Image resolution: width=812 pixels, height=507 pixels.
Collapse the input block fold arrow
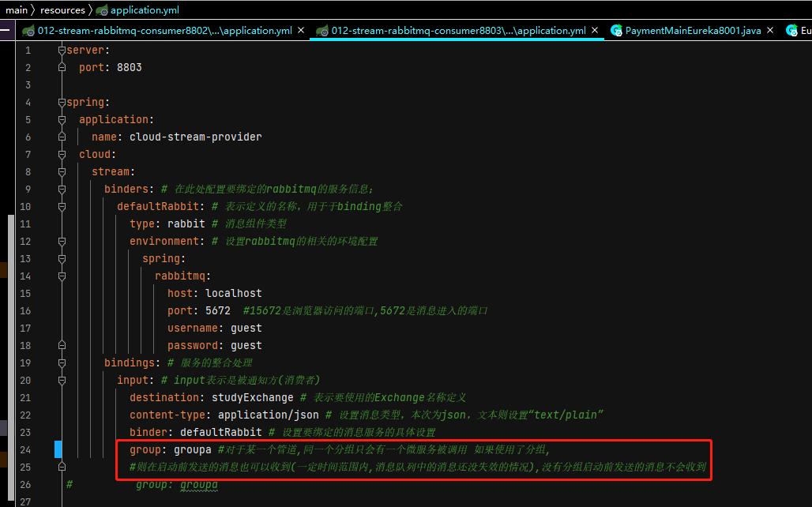pos(62,380)
